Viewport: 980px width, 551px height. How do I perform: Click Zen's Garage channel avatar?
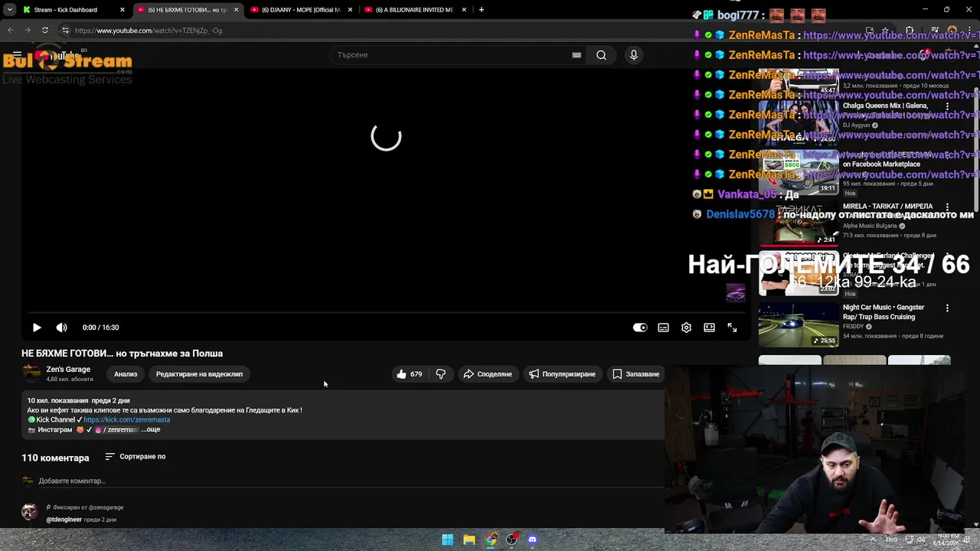(x=31, y=373)
